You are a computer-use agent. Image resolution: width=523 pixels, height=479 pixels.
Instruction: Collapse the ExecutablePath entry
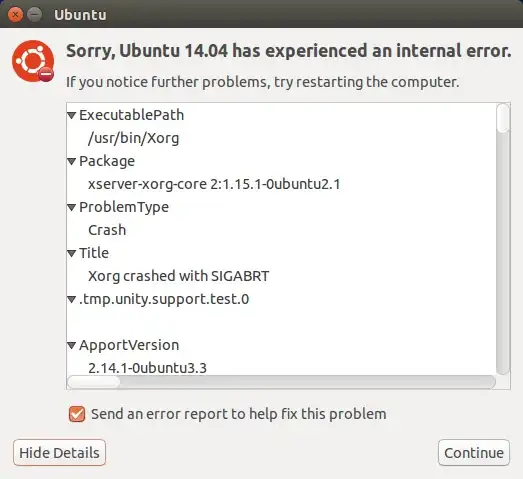(71, 115)
